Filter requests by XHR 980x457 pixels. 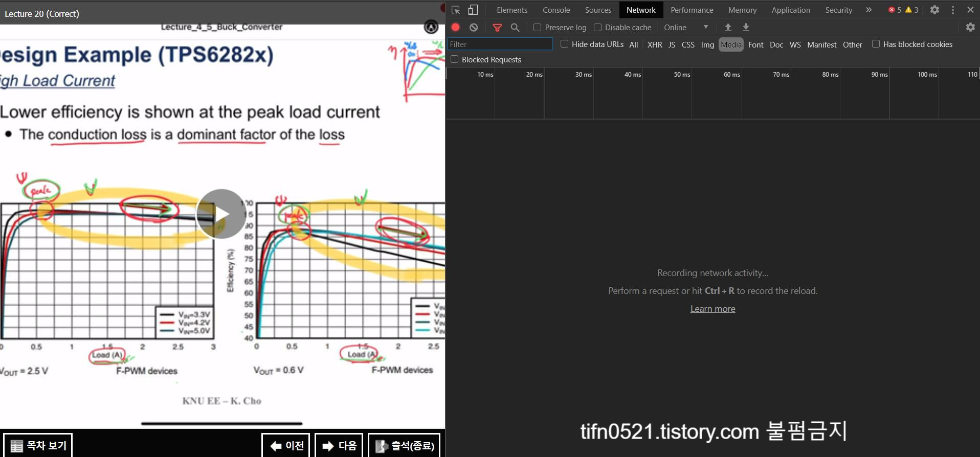[655, 44]
